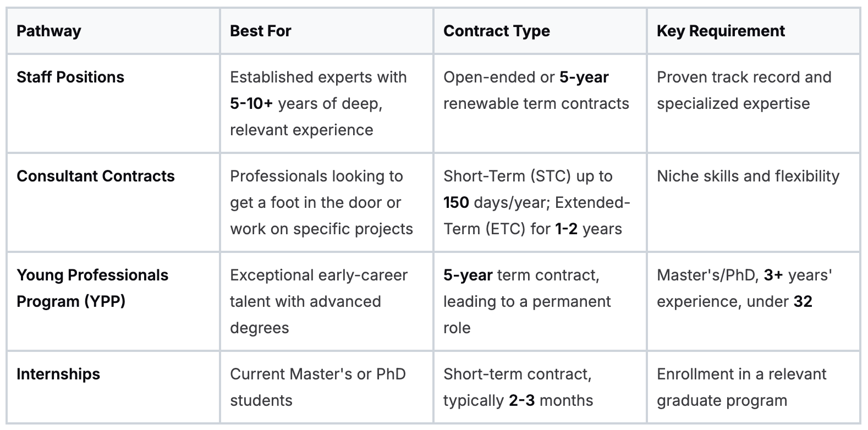Click the Best For column header
Image resolution: width=868 pixels, height=430 pixels.
click(x=327, y=31)
